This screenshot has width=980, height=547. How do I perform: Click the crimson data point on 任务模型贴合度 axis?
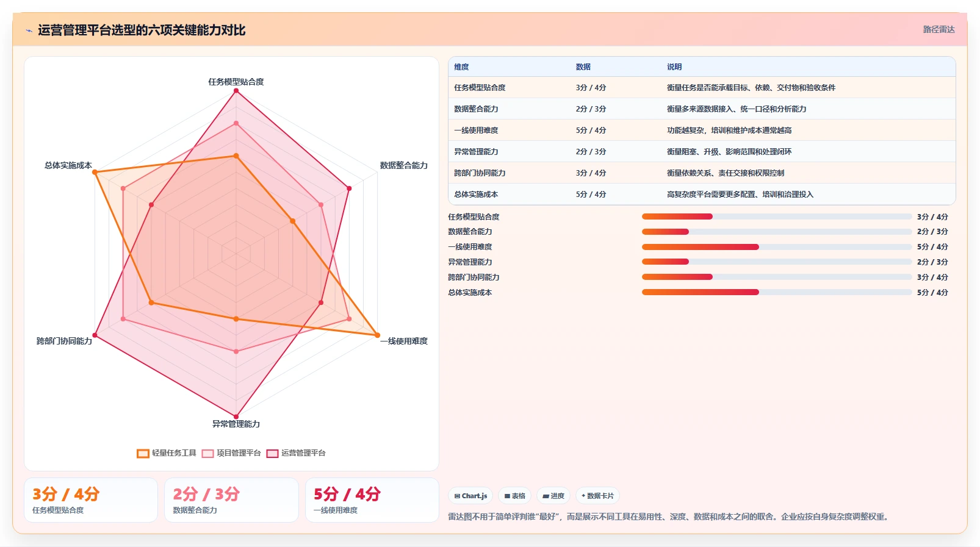236,91
